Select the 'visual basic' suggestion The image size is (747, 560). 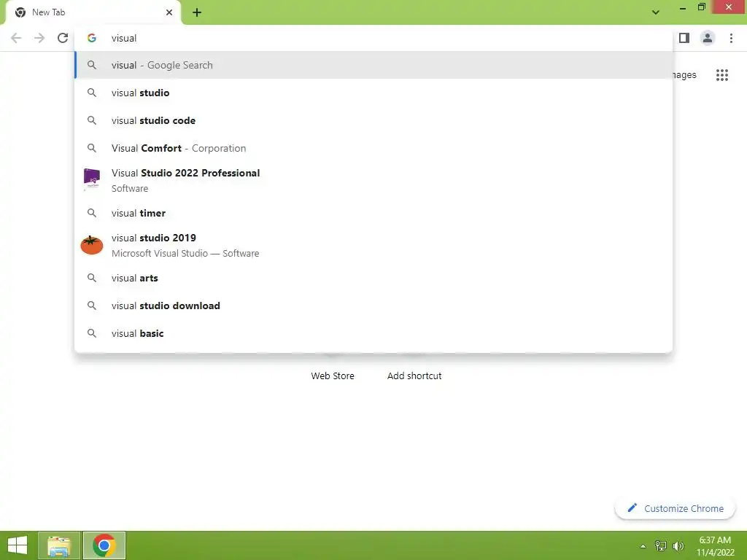coord(373,333)
